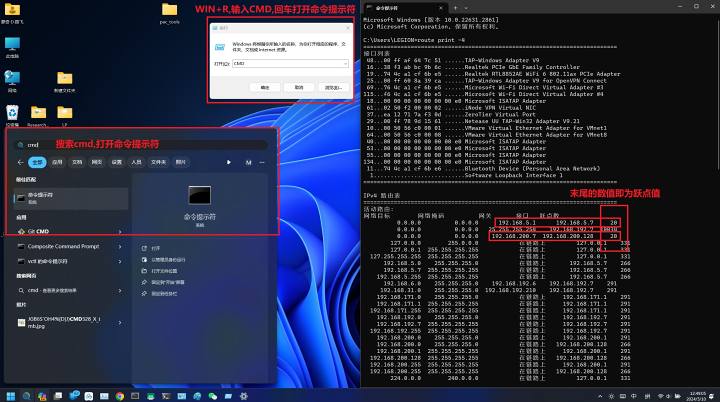Viewport: 720px width, 402px height.
Task: Expand the Git CMD result chevron
Action: [119, 231]
